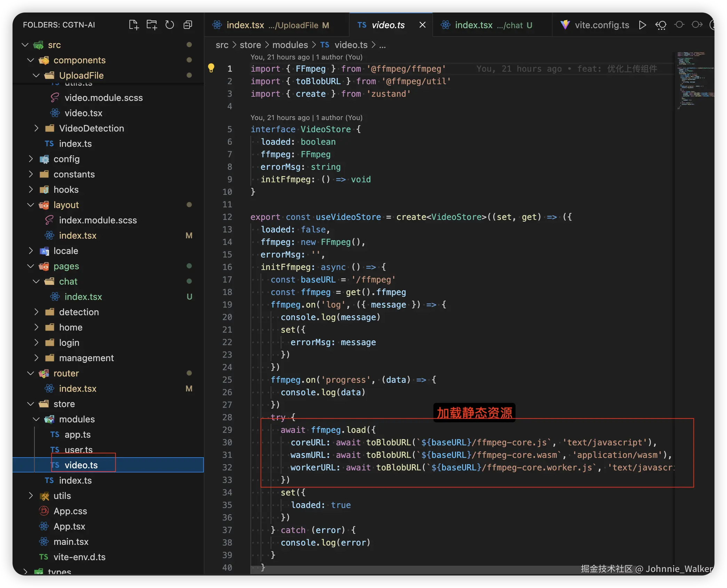727x588 pixels.
Task: Click the lightbulb code action on line 1
Action: (211, 68)
